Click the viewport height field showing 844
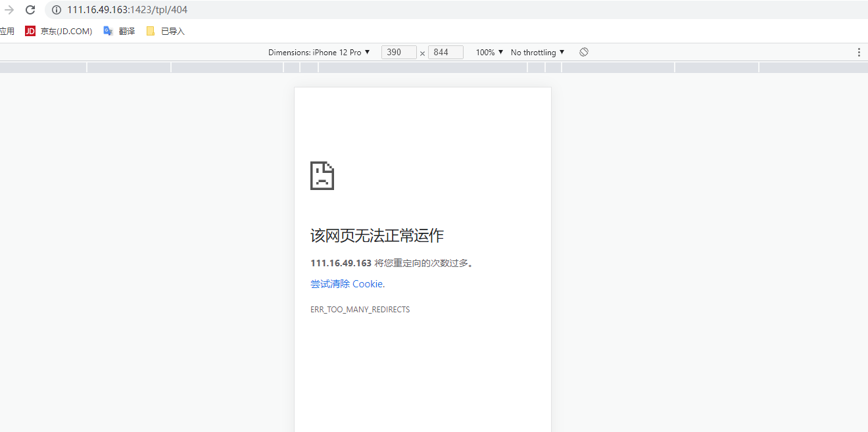 tap(445, 52)
